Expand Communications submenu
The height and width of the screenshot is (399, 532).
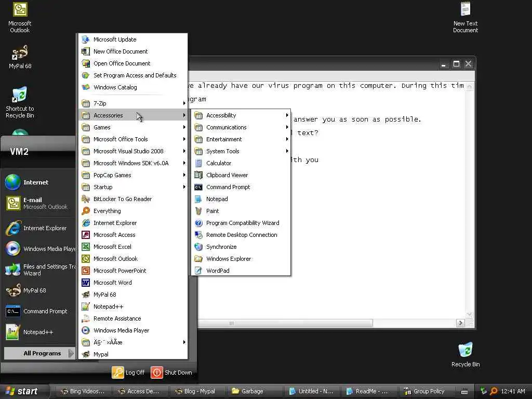click(241, 127)
